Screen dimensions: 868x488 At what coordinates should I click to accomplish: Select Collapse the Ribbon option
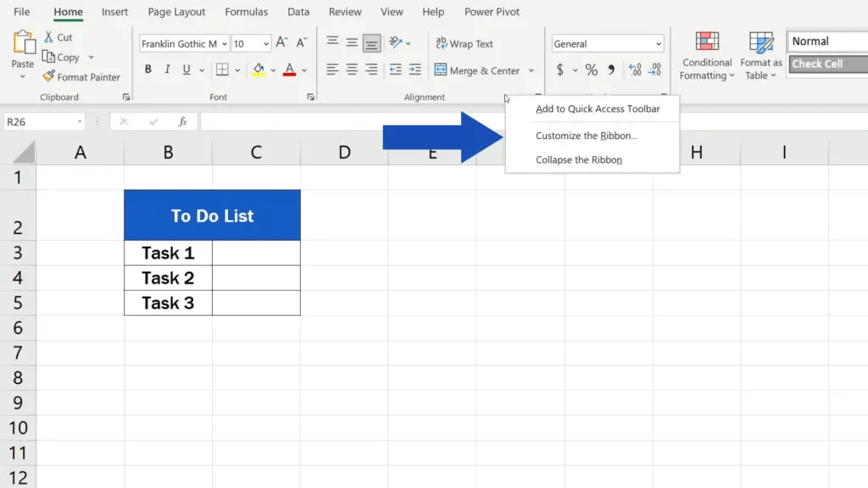(x=580, y=159)
